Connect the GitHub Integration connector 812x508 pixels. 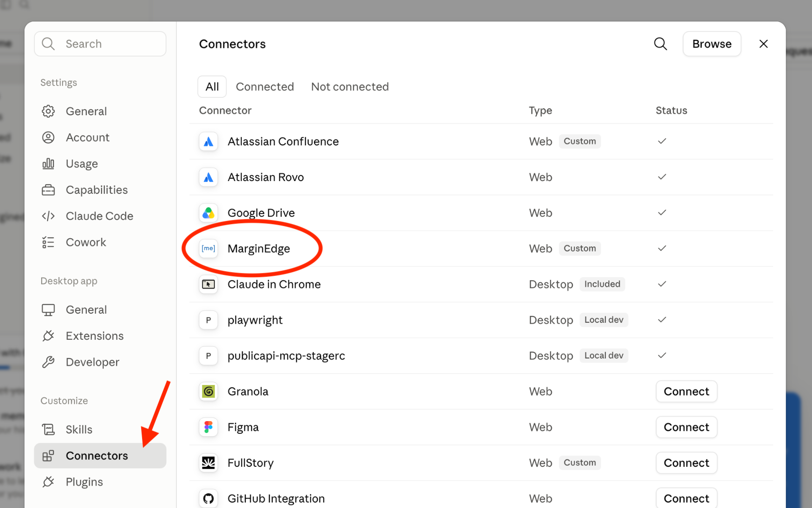coord(686,498)
